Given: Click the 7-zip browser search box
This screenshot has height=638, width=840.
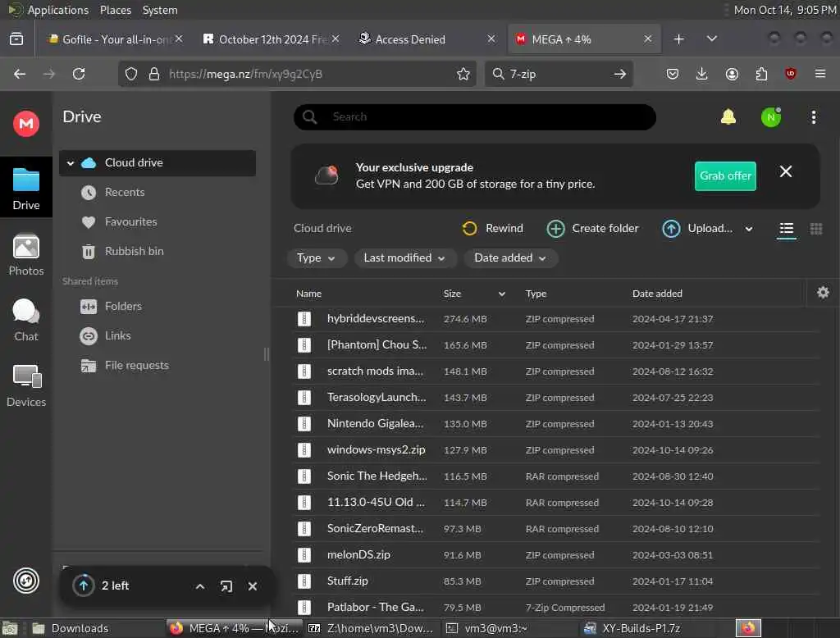Looking at the screenshot, I should (x=558, y=74).
